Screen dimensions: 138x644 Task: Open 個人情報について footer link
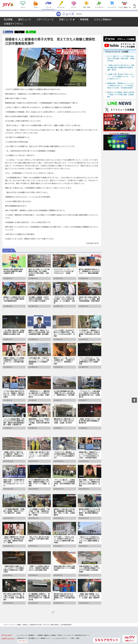pyautogui.click(x=34, y=638)
